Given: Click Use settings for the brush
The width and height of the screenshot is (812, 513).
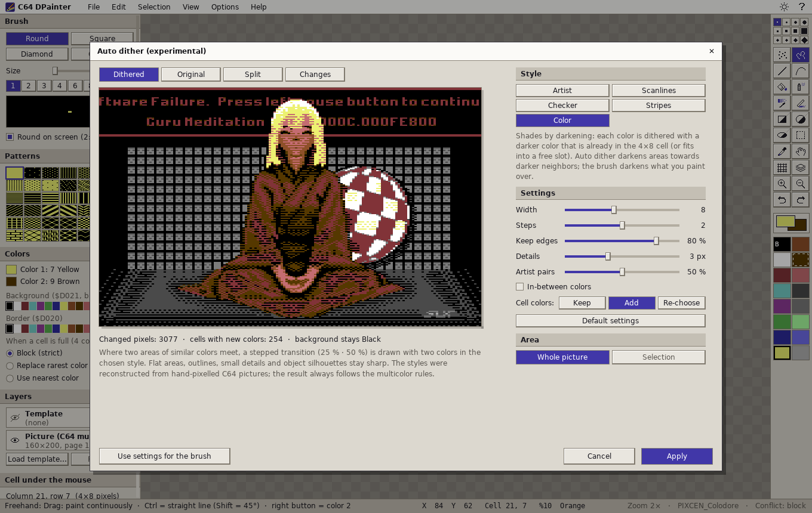Looking at the screenshot, I should (164, 456).
